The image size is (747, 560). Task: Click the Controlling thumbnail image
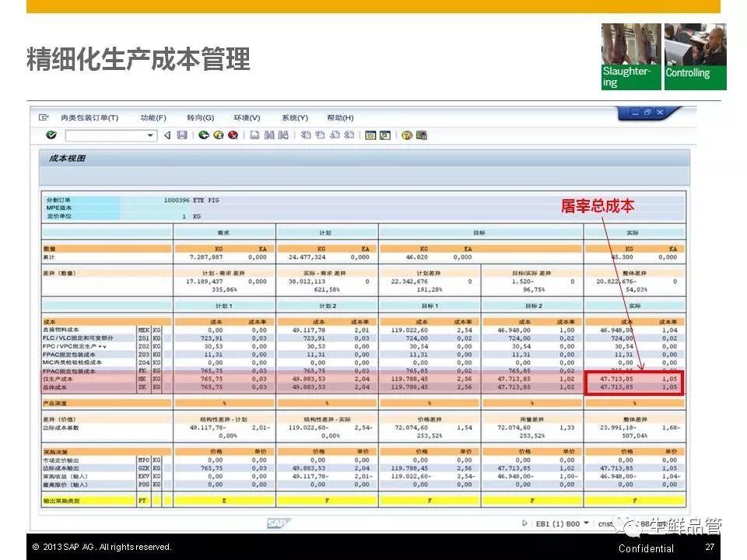[x=695, y=56]
